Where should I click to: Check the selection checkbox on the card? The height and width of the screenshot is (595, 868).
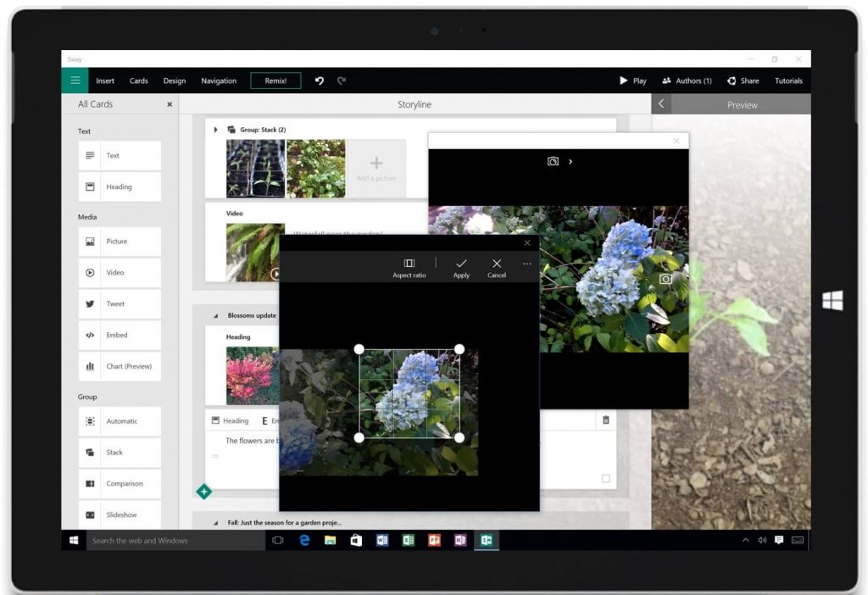tap(605, 478)
